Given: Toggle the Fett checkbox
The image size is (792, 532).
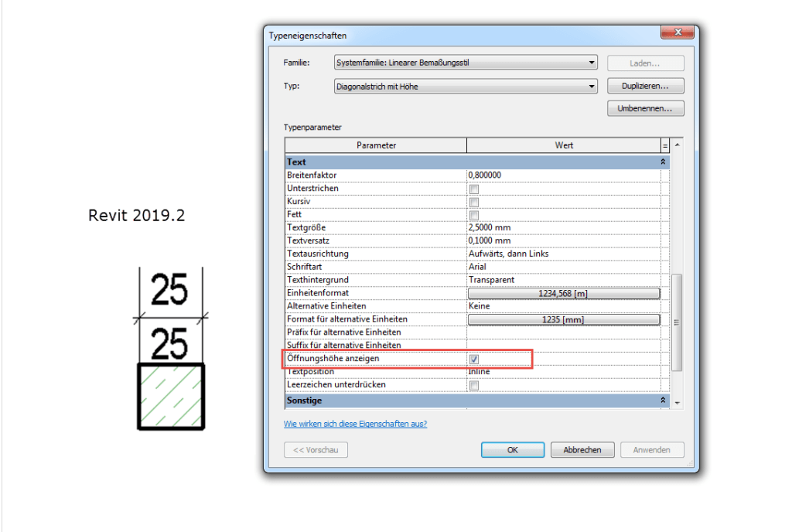Looking at the screenshot, I should point(474,215).
